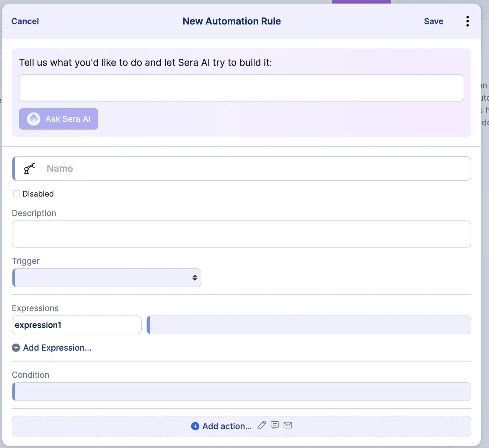Click the Ask Sera AI button
This screenshot has width=489, height=448.
tap(58, 119)
